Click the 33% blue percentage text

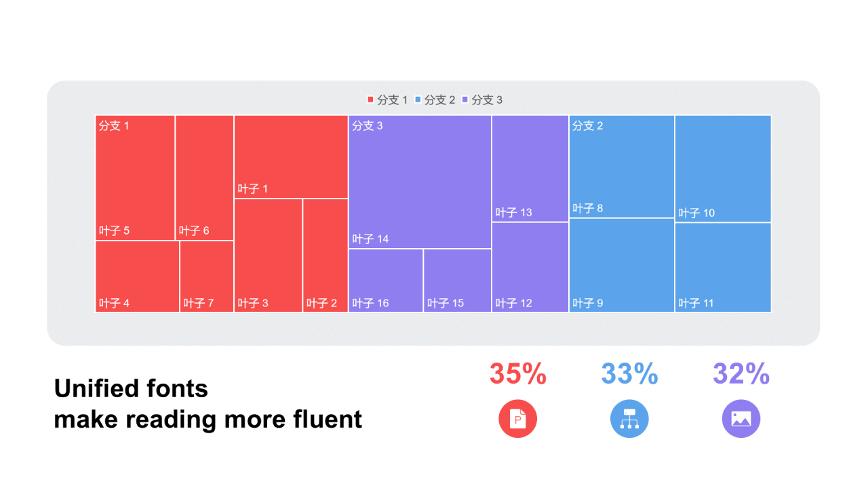point(629,374)
